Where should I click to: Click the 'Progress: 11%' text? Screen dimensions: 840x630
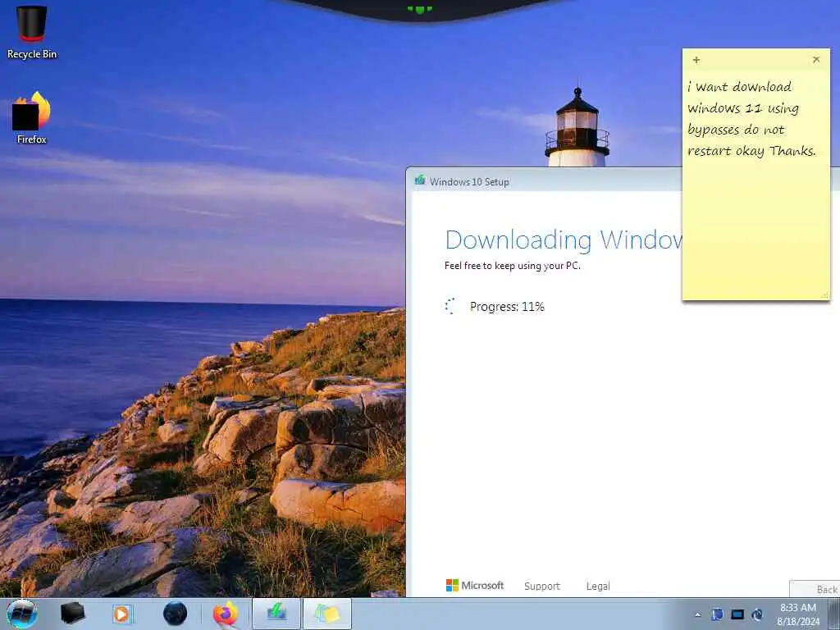coord(507,307)
